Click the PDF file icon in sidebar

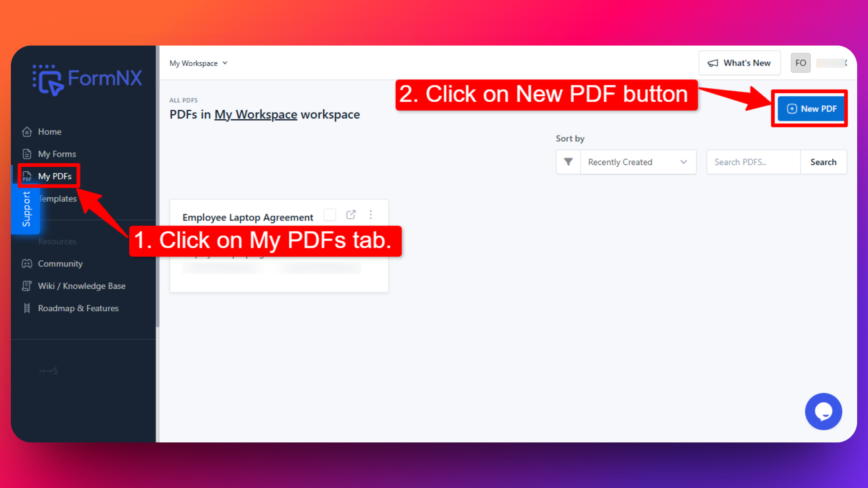point(27,176)
